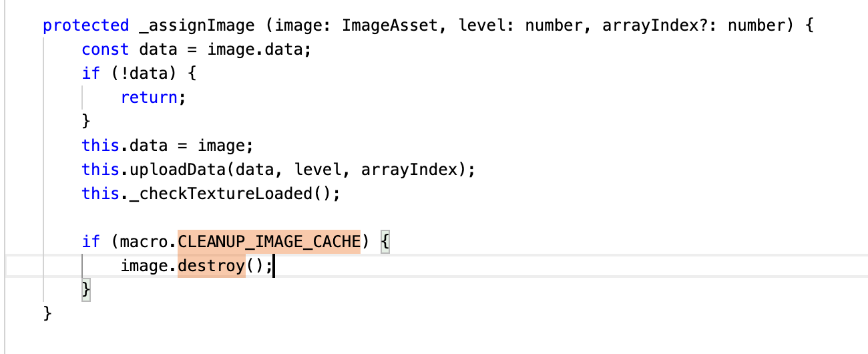Click the highlighted destroy method call
The width and height of the screenshot is (868, 354).
(212, 266)
